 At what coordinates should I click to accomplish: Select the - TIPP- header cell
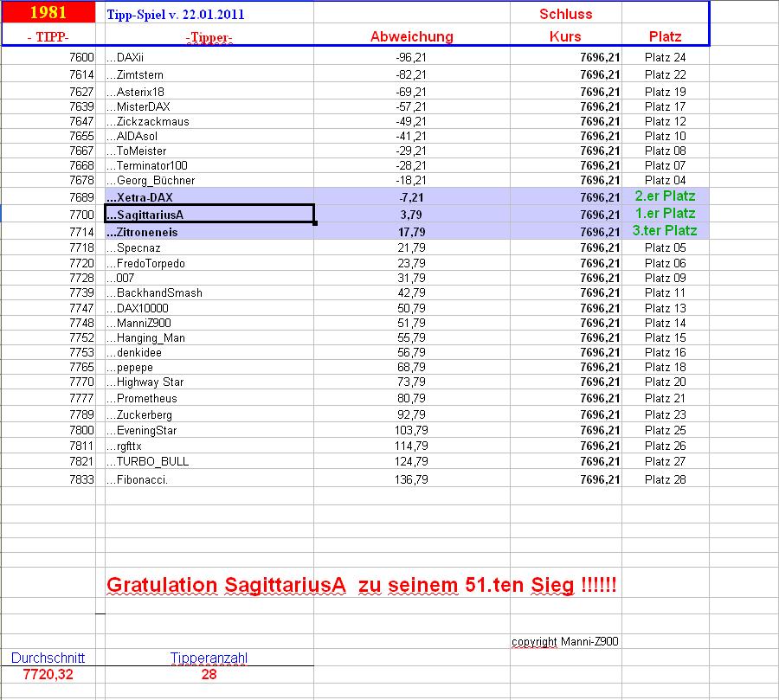click(48, 36)
